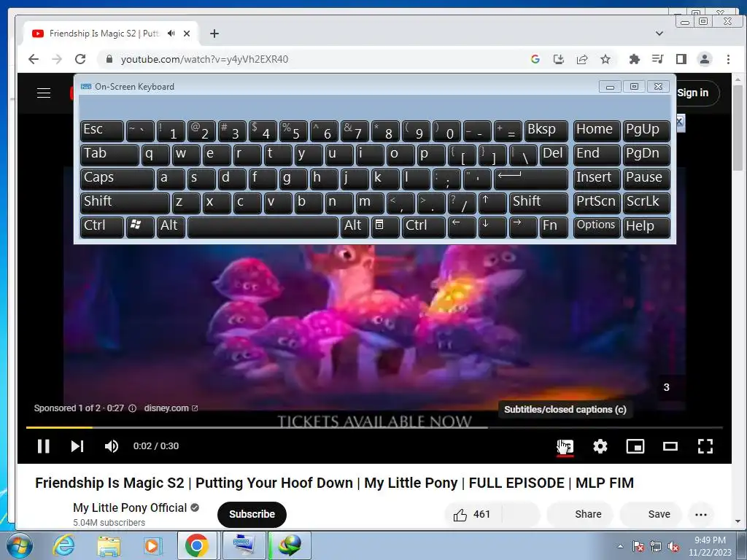
Task: Reload the YouTube page
Action: (x=80, y=59)
